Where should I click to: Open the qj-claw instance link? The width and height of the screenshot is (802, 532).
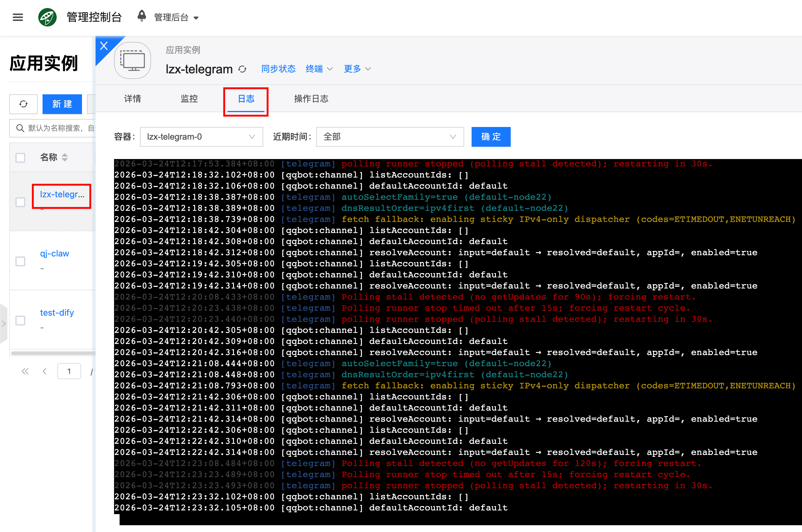54,253
